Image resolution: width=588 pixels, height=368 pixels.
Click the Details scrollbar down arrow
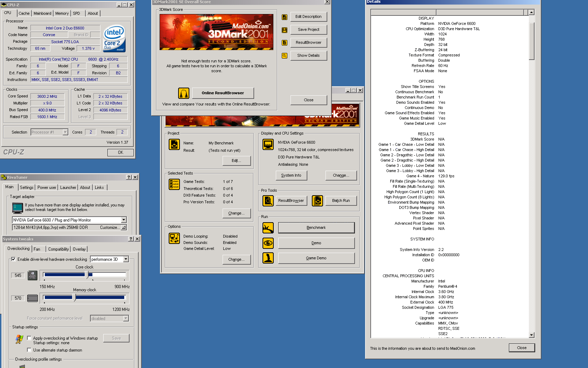(532, 335)
